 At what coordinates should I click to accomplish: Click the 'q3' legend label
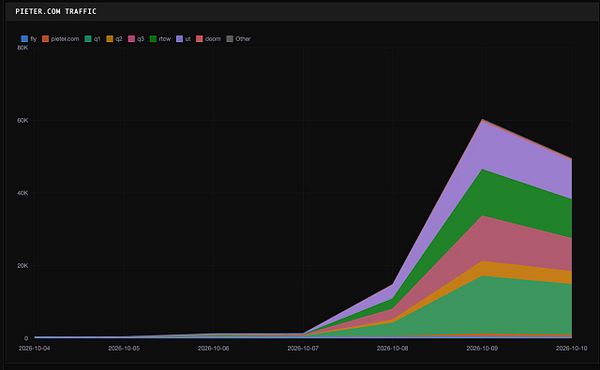pyautogui.click(x=140, y=39)
